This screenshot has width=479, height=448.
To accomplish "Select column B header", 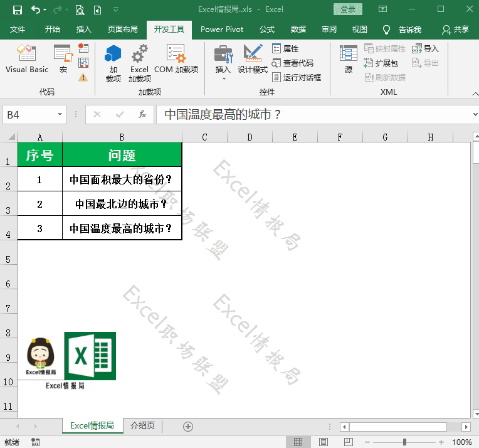I will click(x=122, y=137).
